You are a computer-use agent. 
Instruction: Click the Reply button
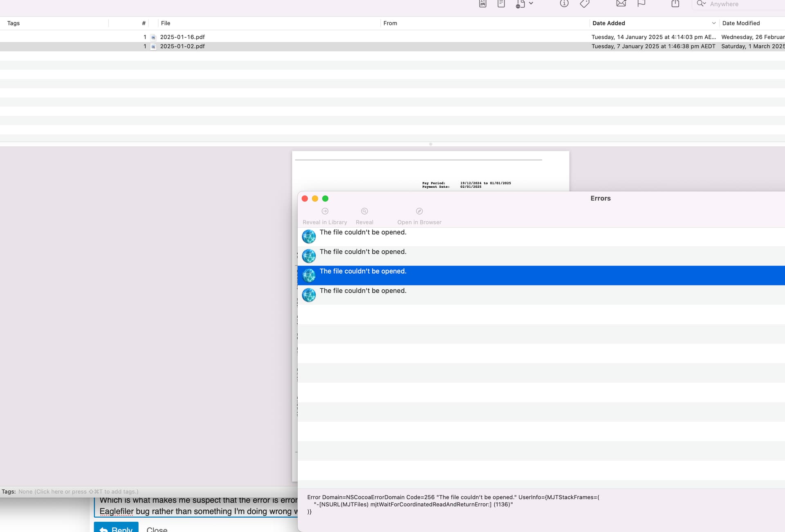pyautogui.click(x=116, y=528)
